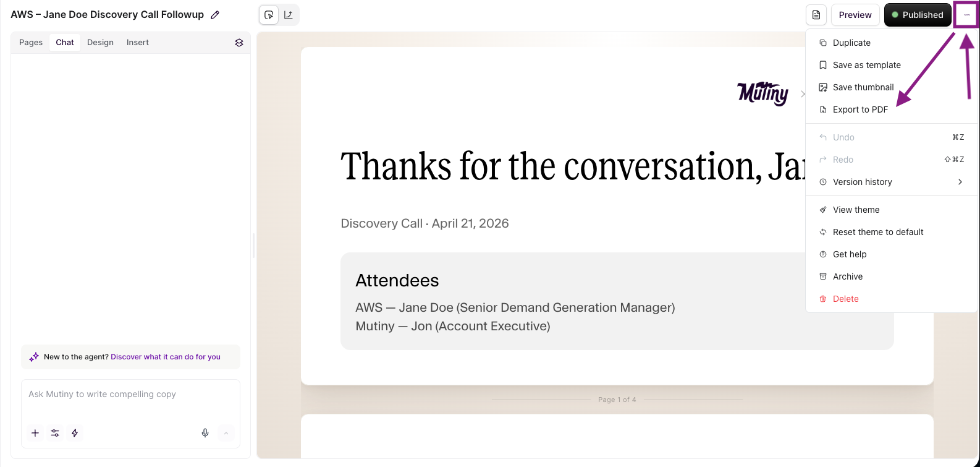Viewport: 980px width, 467px height.
Task: Open the document notes icon beside Preview
Action: tap(816, 15)
